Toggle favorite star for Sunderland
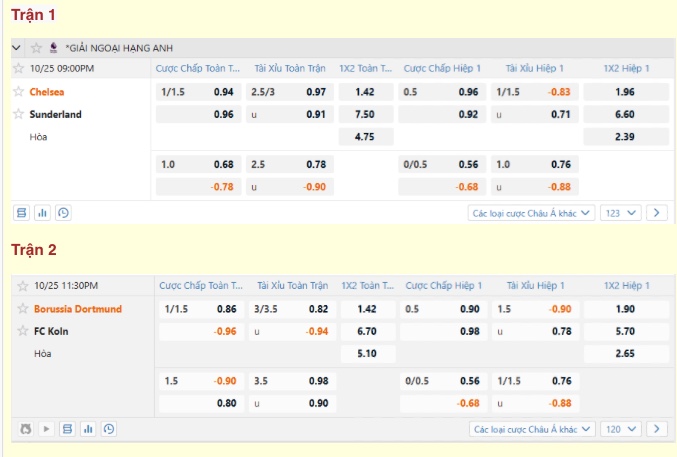 point(18,114)
